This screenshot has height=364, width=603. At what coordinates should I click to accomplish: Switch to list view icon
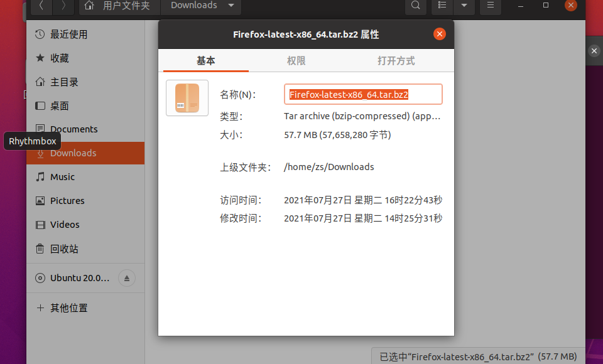[x=442, y=6]
